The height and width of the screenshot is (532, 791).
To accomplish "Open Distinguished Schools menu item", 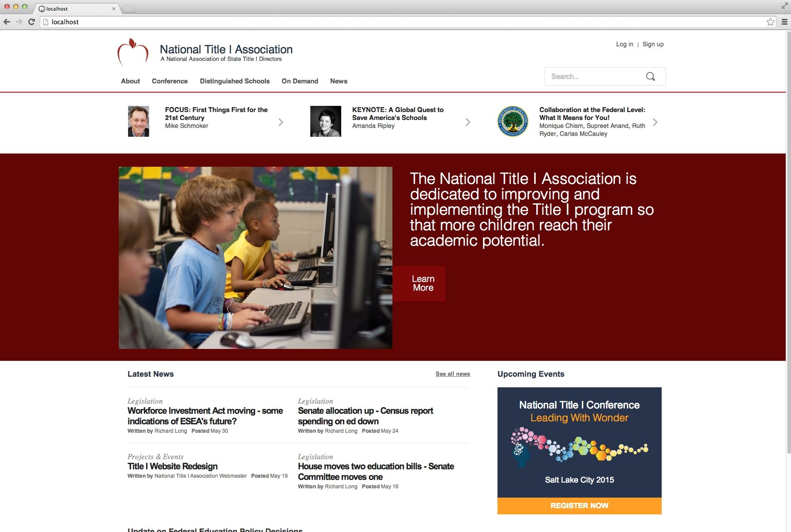I will point(234,81).
